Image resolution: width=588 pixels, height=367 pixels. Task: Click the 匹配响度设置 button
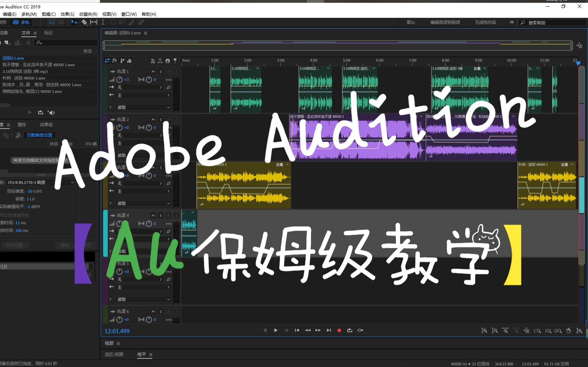tap(40, 135)
